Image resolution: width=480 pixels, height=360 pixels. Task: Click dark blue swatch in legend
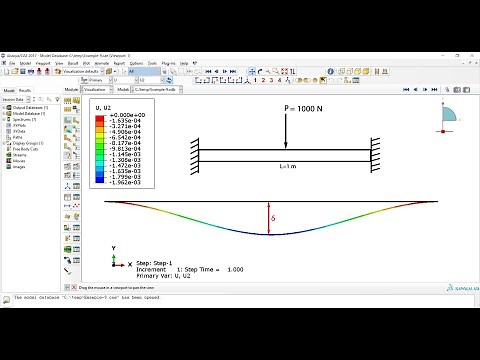click(100, 180)
